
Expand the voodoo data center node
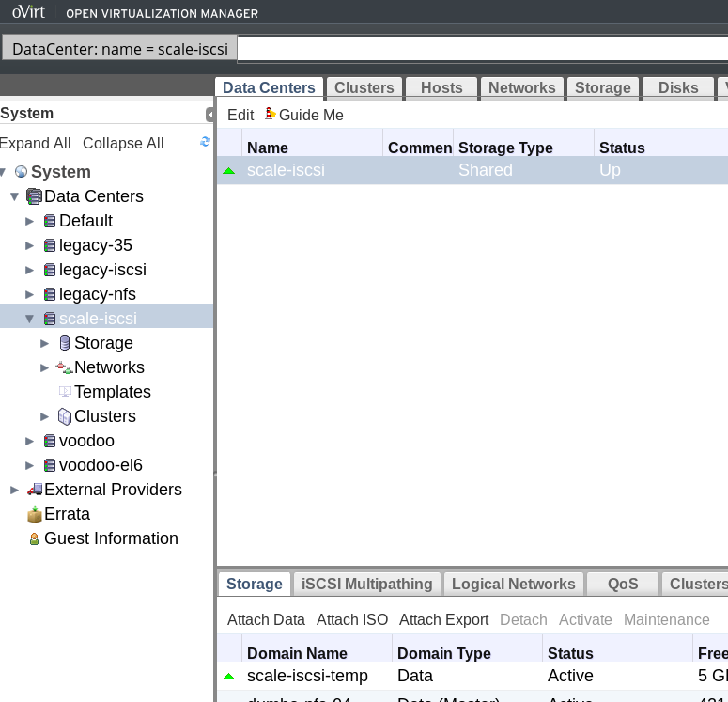point(30,441)
